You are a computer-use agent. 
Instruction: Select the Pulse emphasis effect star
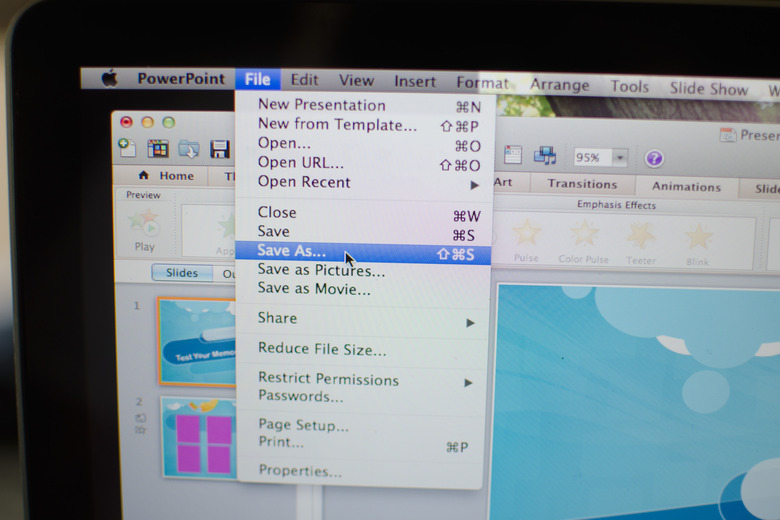click(526, 236)
